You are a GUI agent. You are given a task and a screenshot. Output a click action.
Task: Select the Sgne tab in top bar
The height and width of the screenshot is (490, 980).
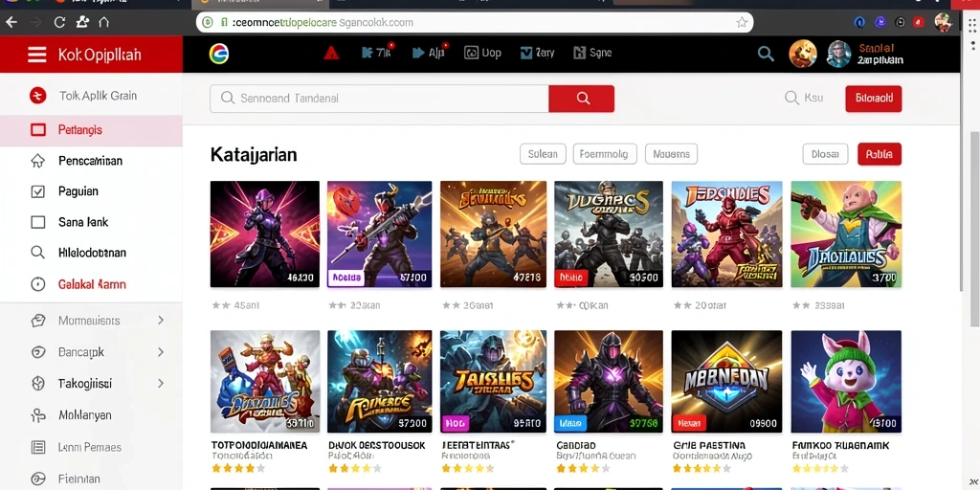click(x=591, y=54)
